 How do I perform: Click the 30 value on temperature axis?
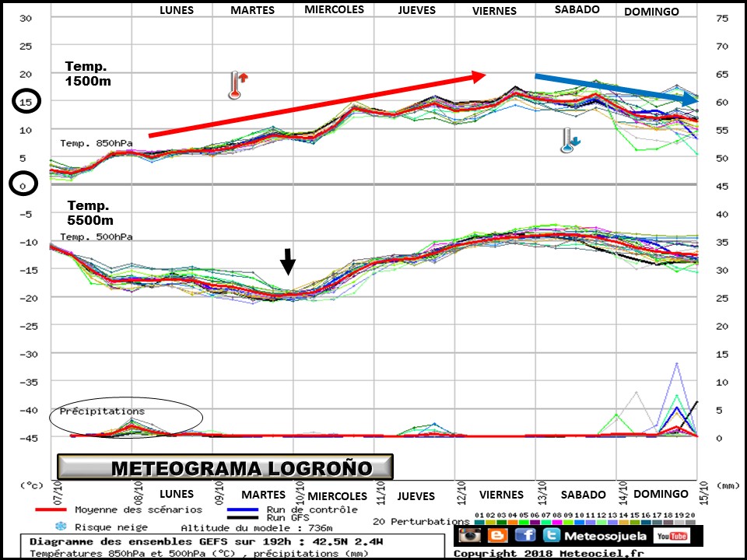point(26,18)
